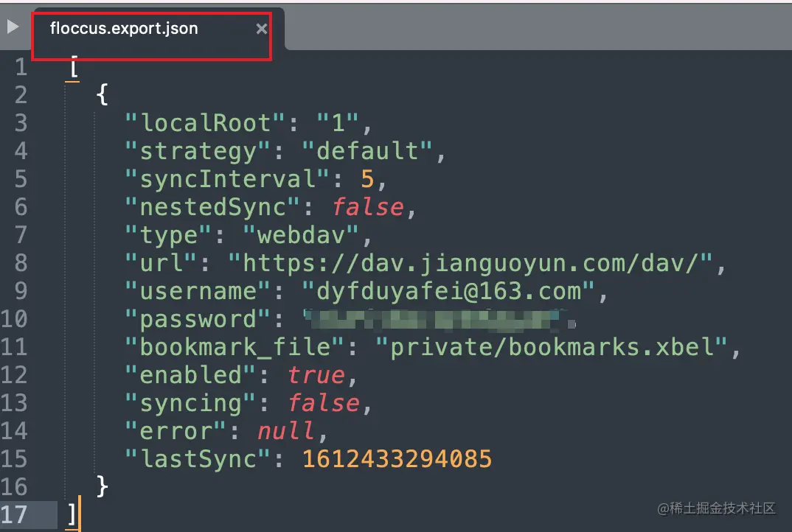The height and width of the screenshot is (532, 792).
Task: Click the "syncInterval" key
Action: click(227, 178)
